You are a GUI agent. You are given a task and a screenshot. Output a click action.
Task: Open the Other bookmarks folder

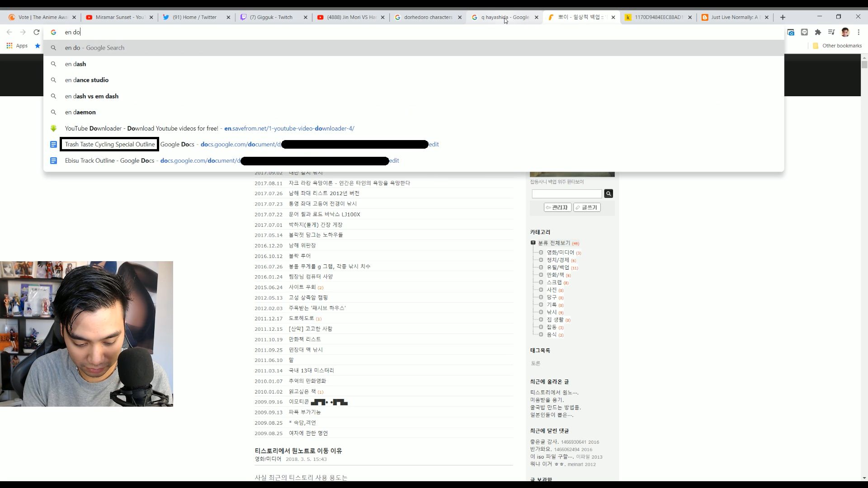[x=837, y=46]
